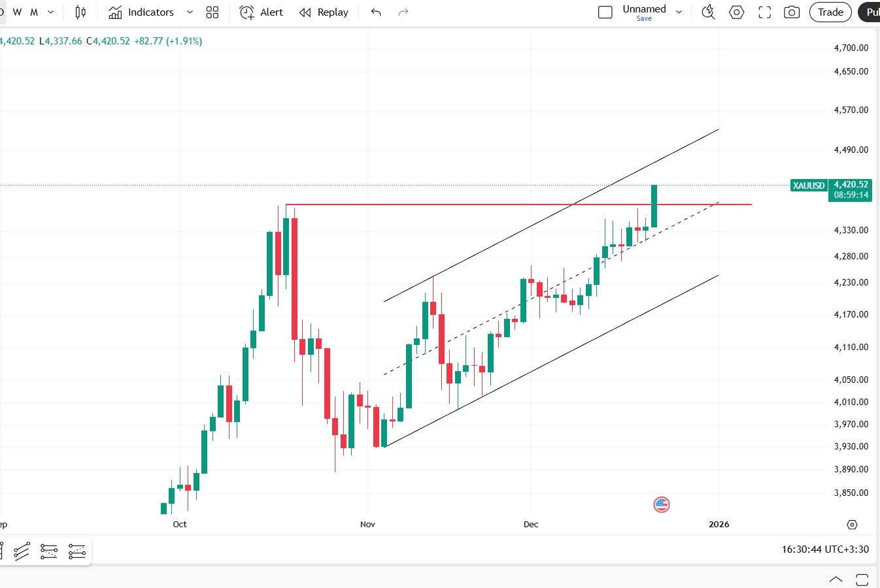Click the US economic event flag marker
Screen dimensions: 880x588
pyautogui.click(x=662, y=504)
